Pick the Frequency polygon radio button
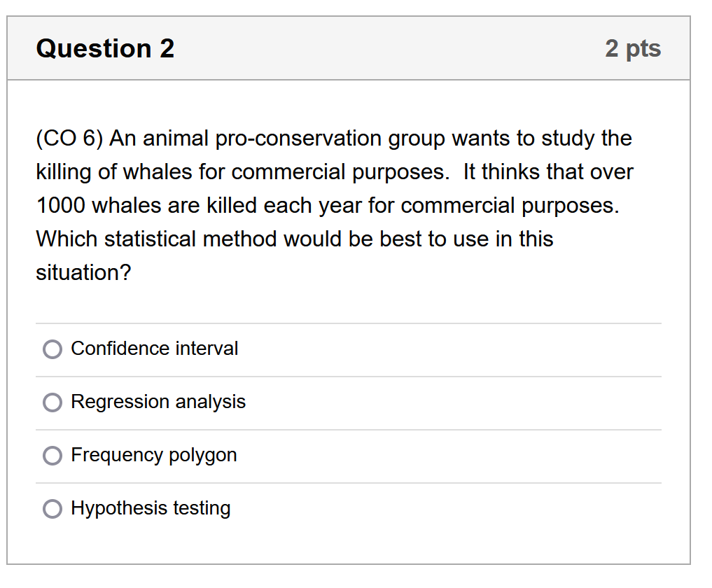712x588 pixels. point(53,456)
